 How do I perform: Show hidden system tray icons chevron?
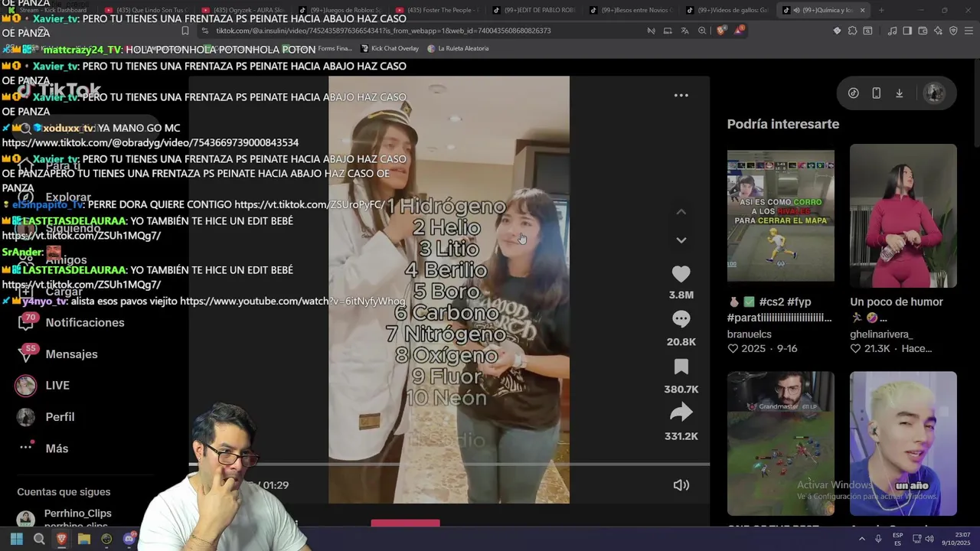pyautogui.click(x=861, y=540)
